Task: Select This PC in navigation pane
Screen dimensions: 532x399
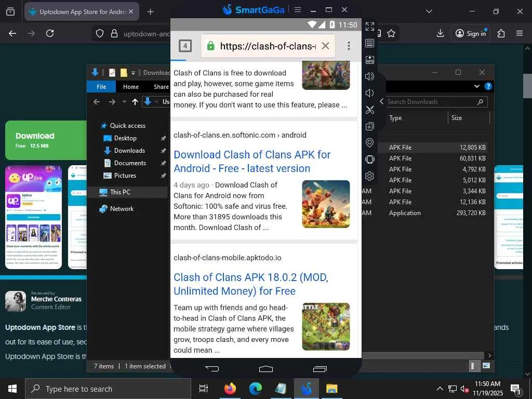Action: click(x=120, y=192)
